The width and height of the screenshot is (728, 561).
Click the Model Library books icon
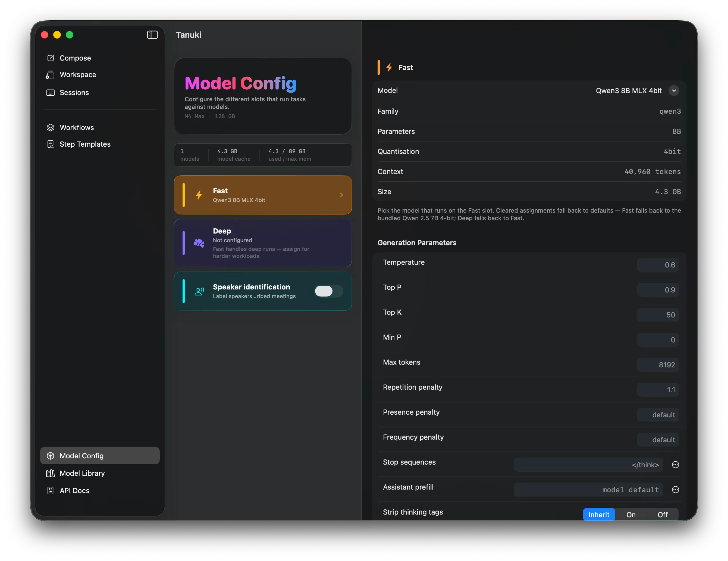click(50, 473)
